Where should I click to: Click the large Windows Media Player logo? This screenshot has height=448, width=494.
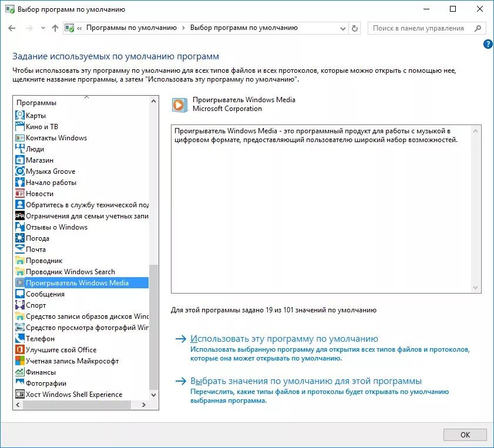[179, 105]
